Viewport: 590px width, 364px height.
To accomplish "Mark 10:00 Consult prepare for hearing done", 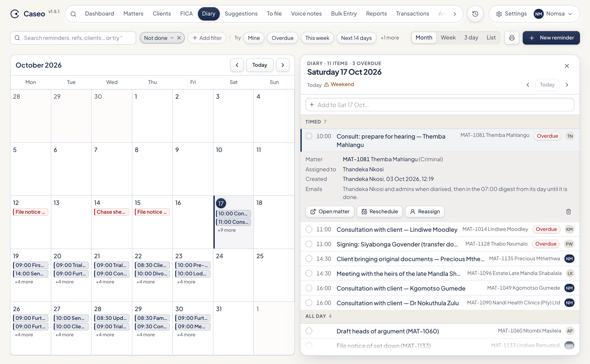I will [309, 136].
